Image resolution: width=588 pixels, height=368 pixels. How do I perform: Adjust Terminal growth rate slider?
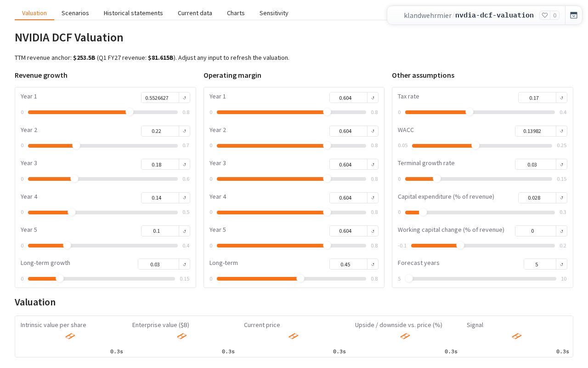[479, 179]
